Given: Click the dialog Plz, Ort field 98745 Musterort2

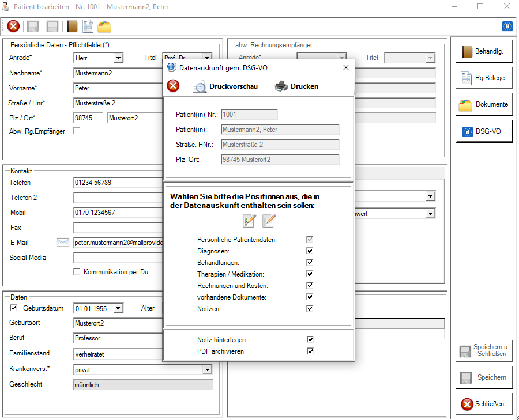Looking at the screenshot, I should (280, 160).
